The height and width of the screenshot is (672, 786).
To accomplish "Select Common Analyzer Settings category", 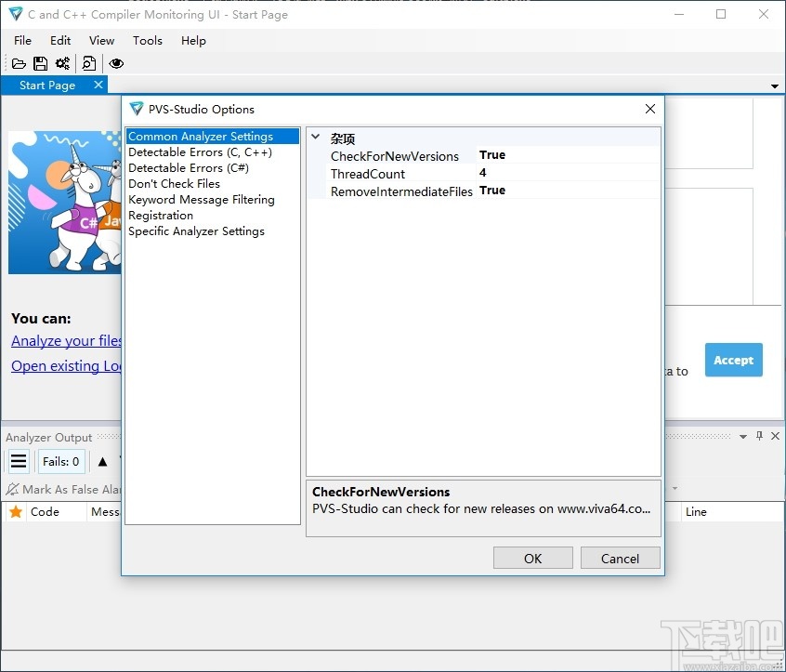I will click(213, 137).
